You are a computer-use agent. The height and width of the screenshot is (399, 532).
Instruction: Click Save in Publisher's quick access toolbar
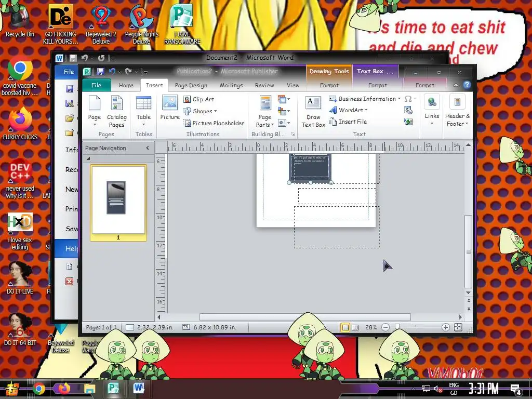[100, 72]
